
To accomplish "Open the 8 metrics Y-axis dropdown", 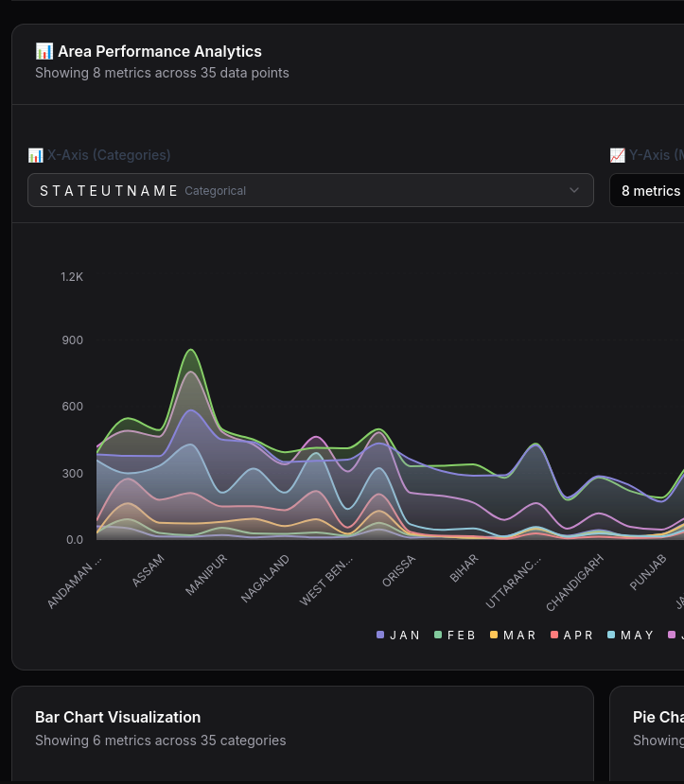I will [650, 190].
